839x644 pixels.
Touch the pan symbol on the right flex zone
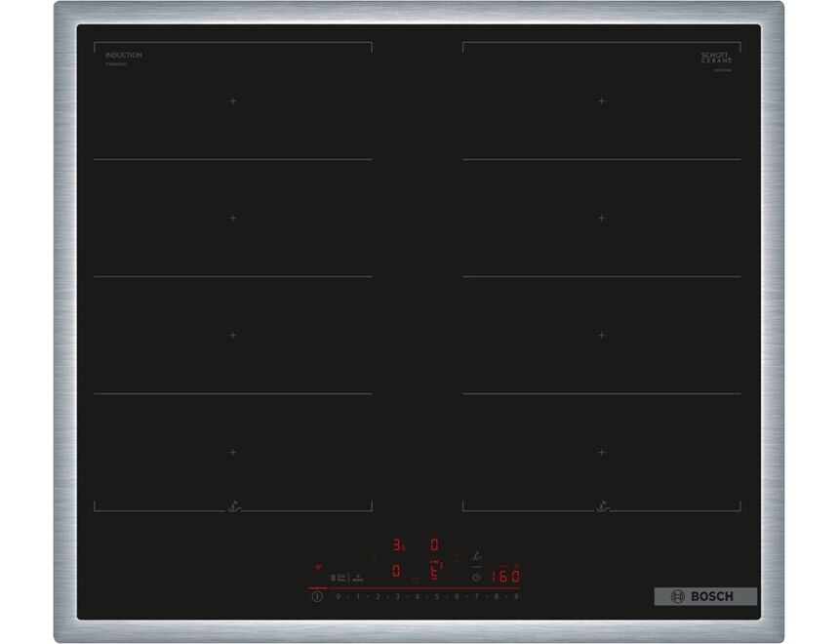click(x=602, y=505)
